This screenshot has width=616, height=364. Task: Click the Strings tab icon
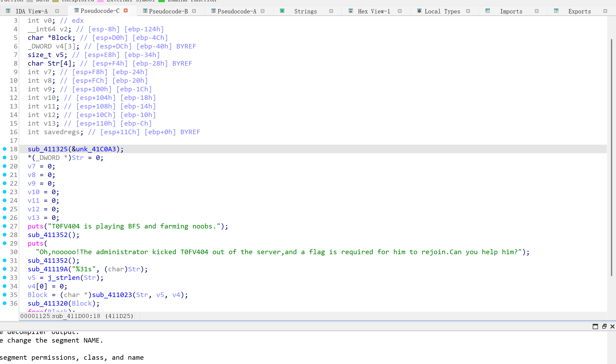coord(282,11)
